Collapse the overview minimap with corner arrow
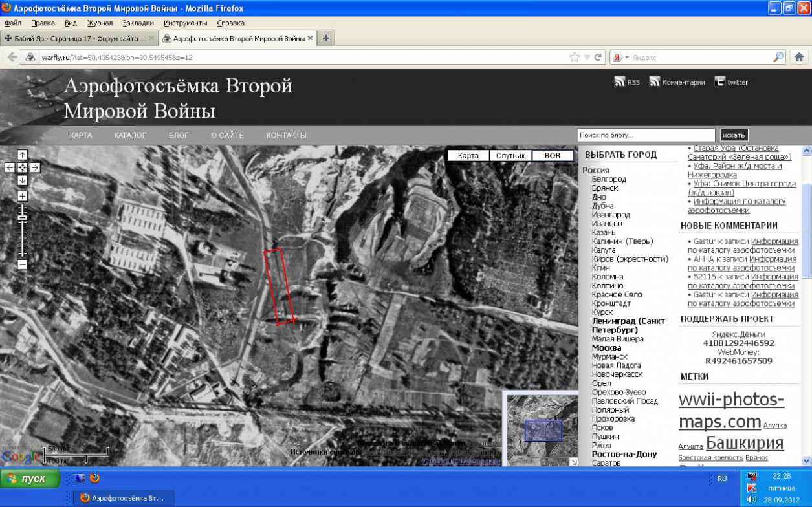Viewport: 812px width, 507px height. pyautogui.click(x=573, y=462)
